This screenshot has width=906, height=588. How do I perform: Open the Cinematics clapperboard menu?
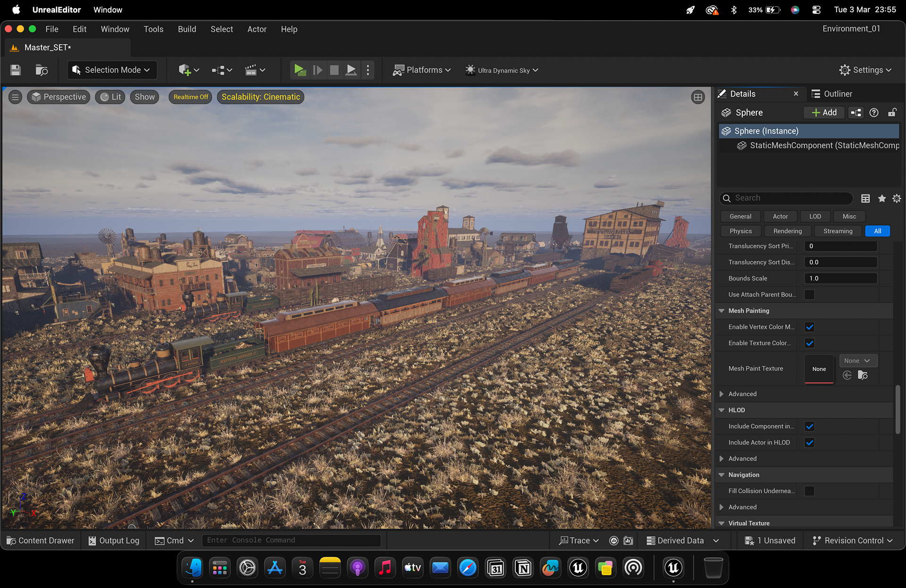(x=255, y=70)
